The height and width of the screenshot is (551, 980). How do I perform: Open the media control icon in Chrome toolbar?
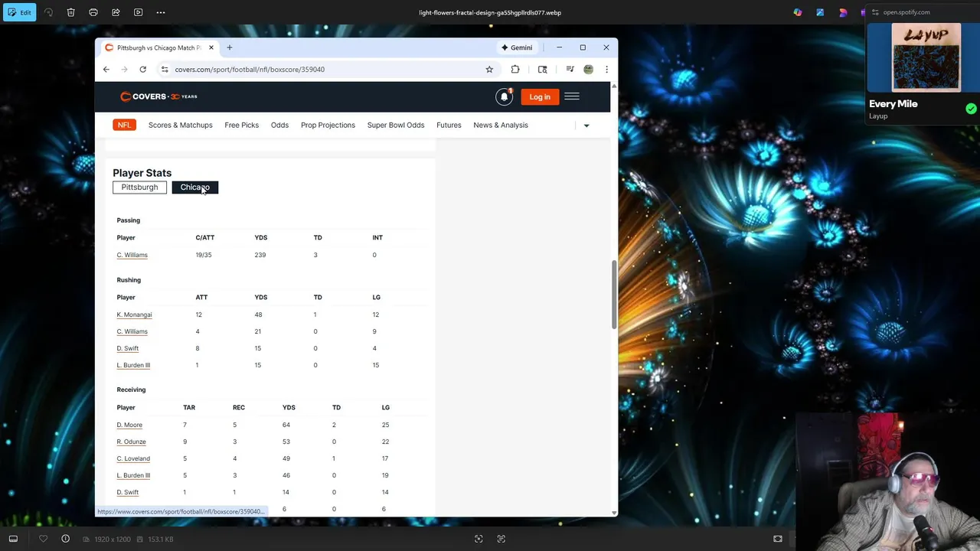[x=570, y=69]
